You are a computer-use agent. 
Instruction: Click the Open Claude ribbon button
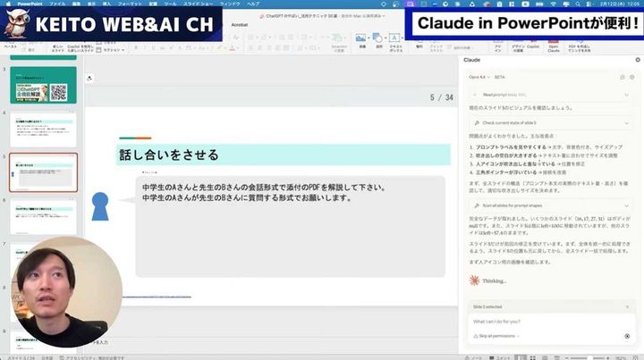554,46
